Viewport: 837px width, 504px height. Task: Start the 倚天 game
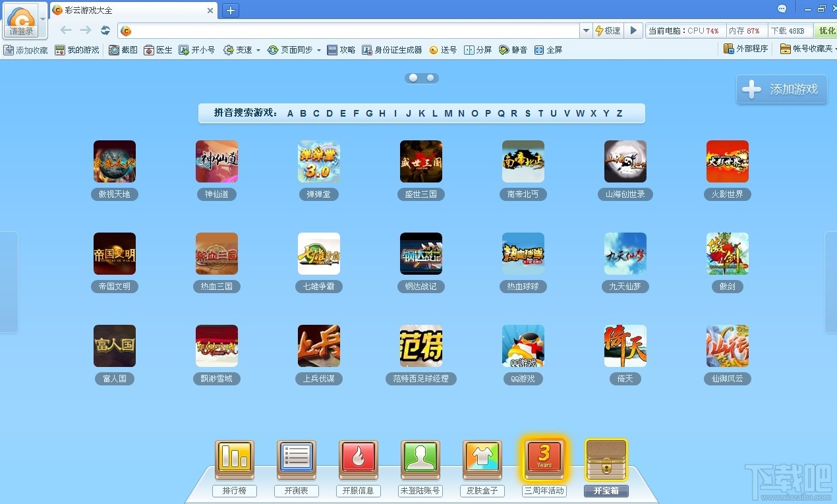pyautogui.click(x=625, y=346)
